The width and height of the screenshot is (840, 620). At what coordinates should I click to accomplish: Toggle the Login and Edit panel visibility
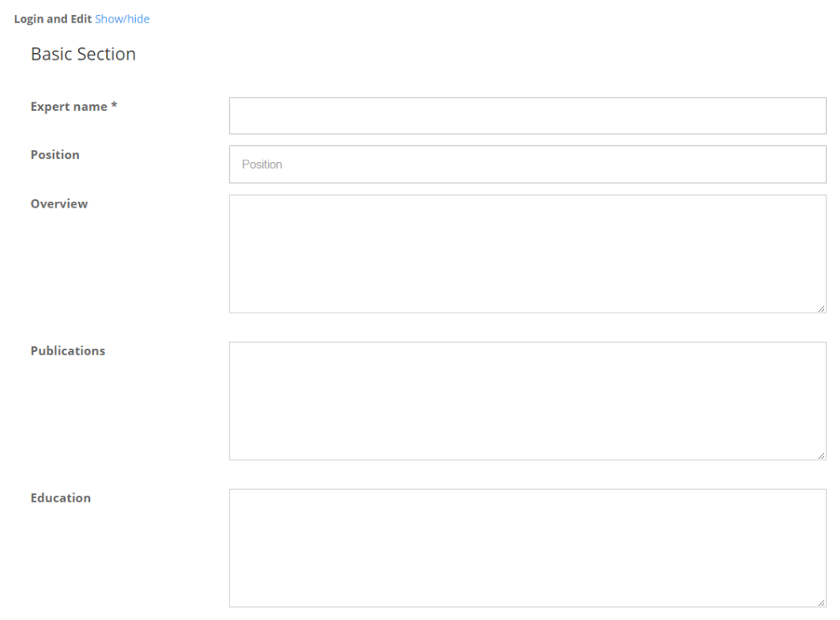click(x=122, y=18)
